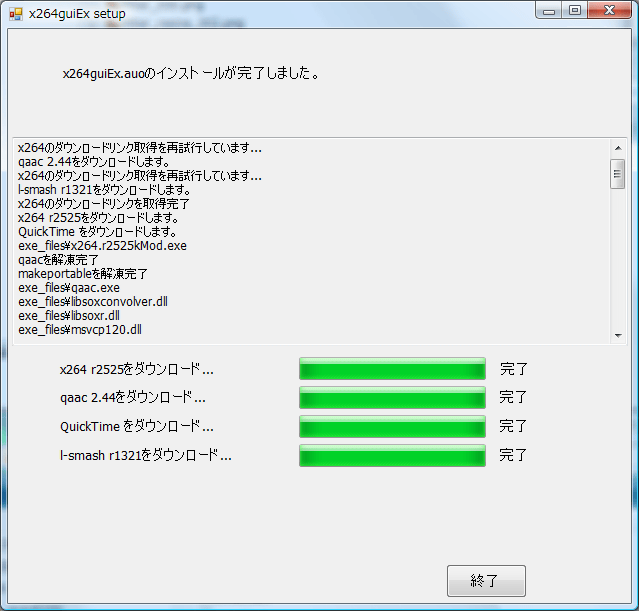This screenshot has width=639, height=611.
Task: Click the 'x264guiEx setup' window title text
Action: 77,14
